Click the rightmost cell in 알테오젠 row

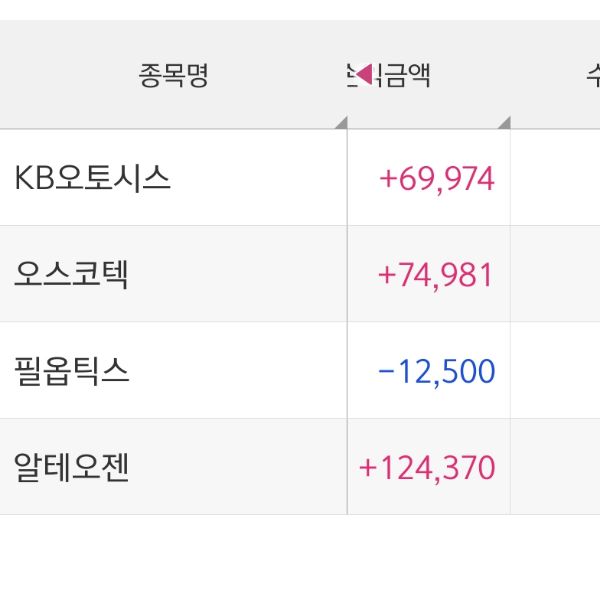pyautogui.click(x=556, y=467)
